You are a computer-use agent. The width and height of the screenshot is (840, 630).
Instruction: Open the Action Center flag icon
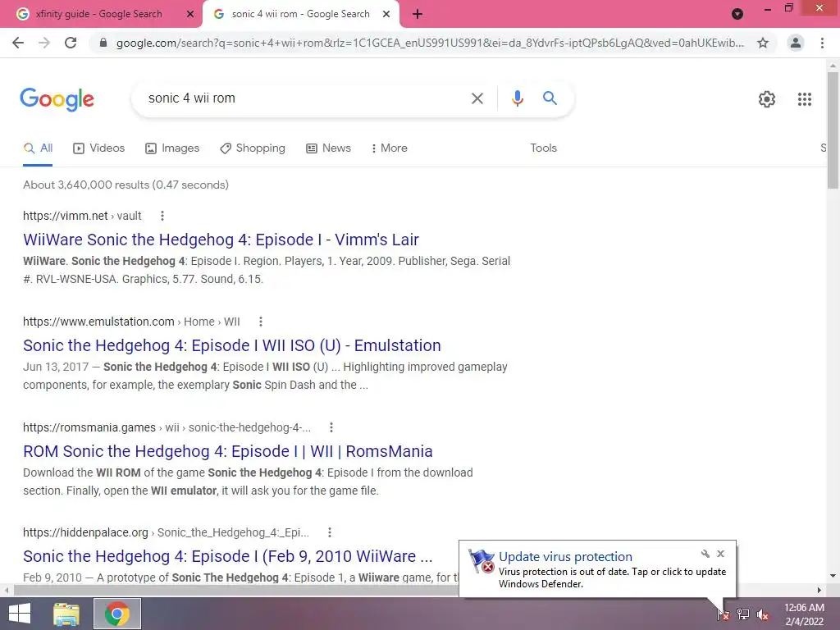coord(723,614)
